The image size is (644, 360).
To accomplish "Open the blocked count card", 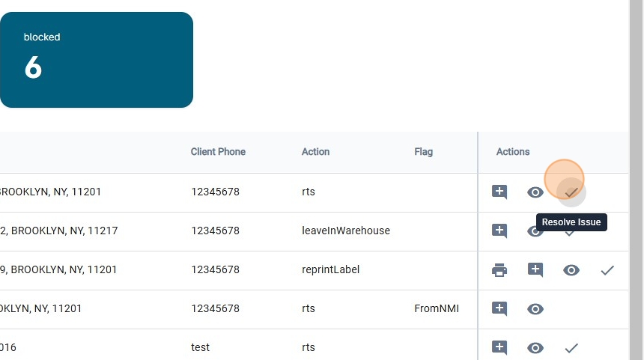I will [96, 60].
